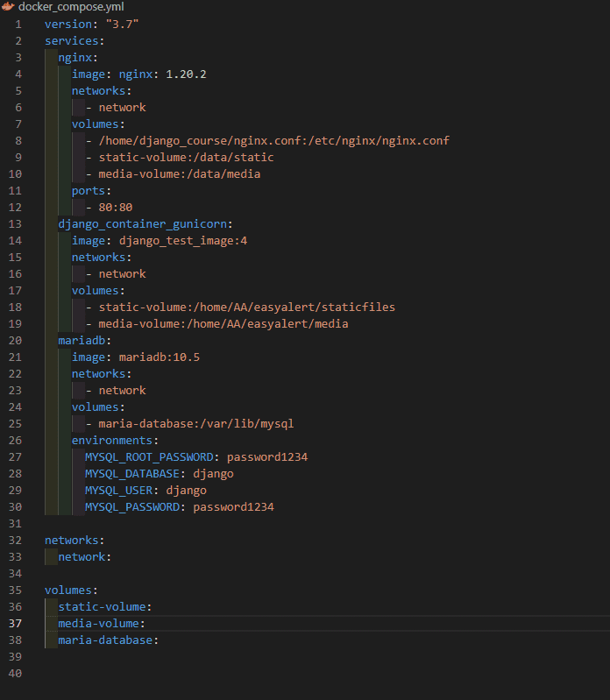Click the "environments" key under mariadb
The image size is (610, 700).
pos(112,440)
